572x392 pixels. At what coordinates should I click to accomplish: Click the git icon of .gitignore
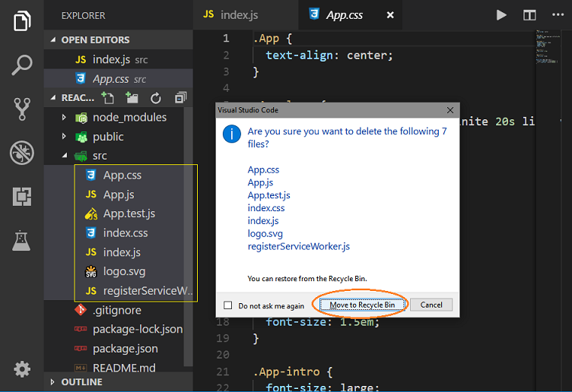point(81,310)
